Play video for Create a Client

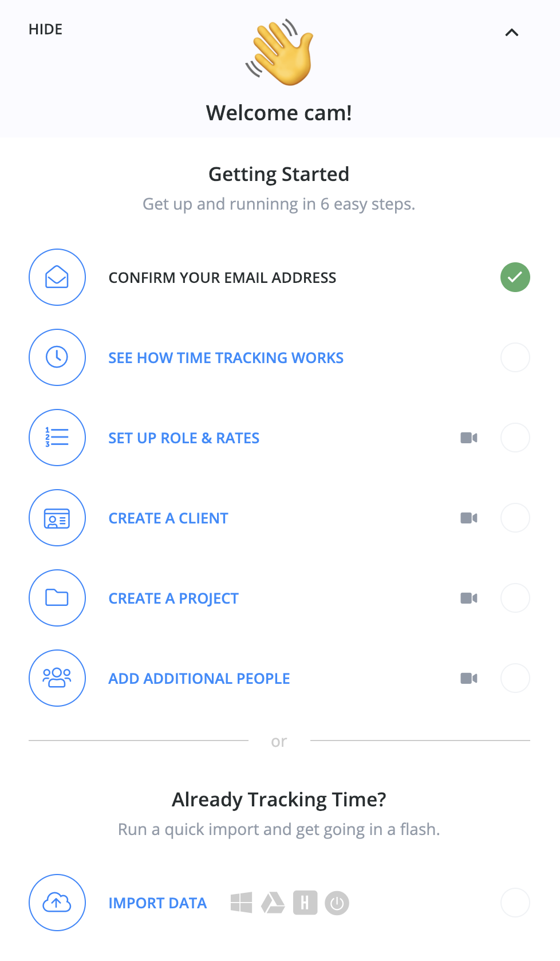pos(469,518)
